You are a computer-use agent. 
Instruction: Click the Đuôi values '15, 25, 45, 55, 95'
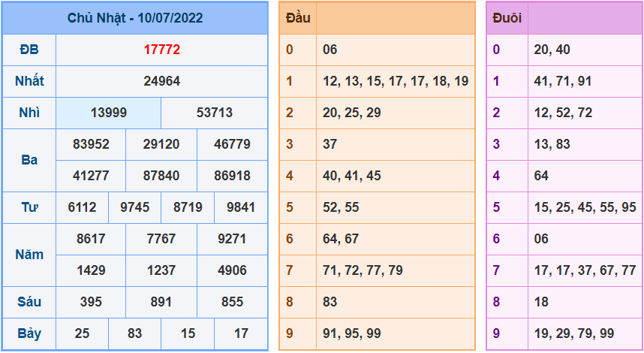click(585, 207)
